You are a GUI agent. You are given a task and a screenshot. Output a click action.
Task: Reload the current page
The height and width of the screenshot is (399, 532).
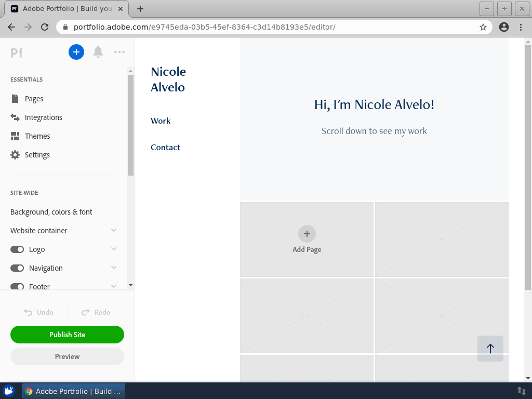45,27
